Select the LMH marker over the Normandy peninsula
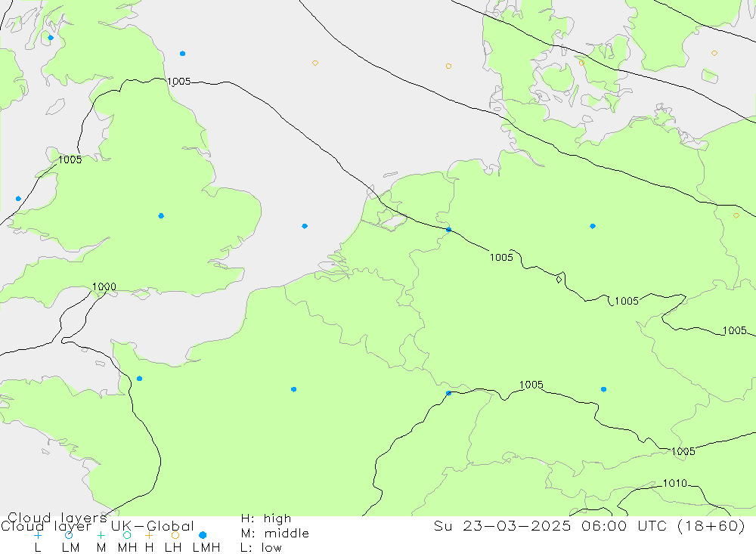Viewport: 756px width, 554px height. [139, 379]
